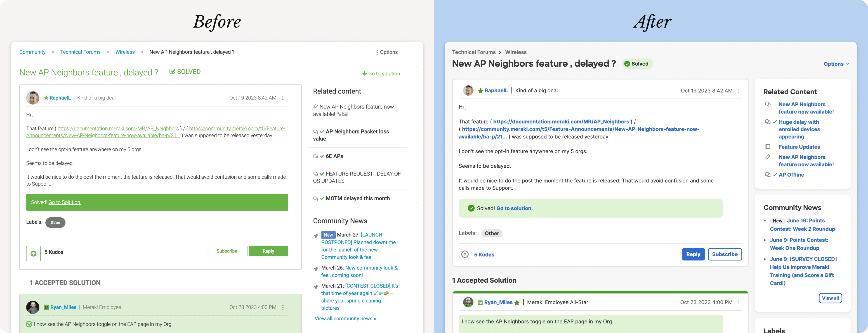Click the green kudos arrow button in Before panel
The image size is (868, 333).
click(33, 253)
